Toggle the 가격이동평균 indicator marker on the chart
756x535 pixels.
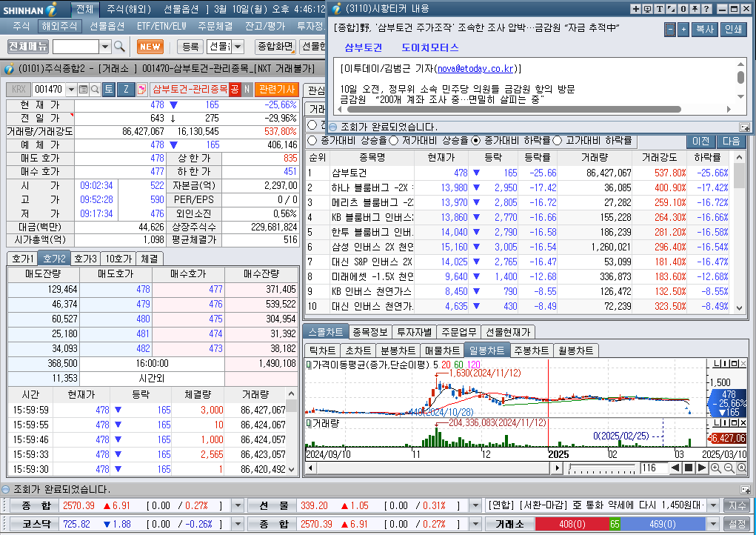point(309,365)
